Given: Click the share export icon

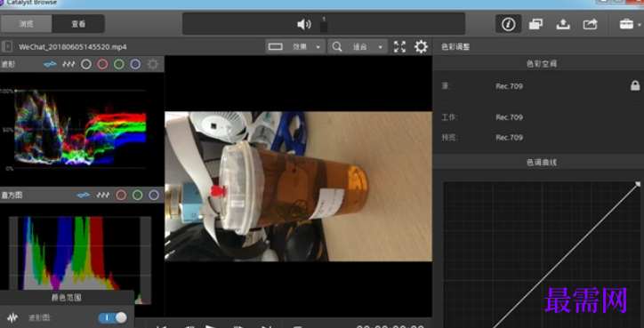Looking at the screenshot, I should [x=590, y=24].
